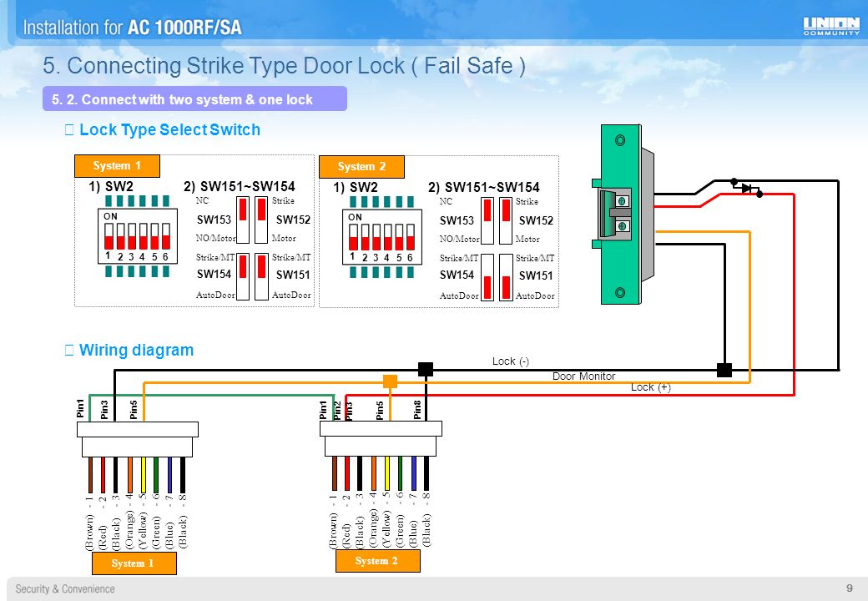Click the orange System 2 label above the switches
Screen dimensions: 868x601
pos(361,167)
